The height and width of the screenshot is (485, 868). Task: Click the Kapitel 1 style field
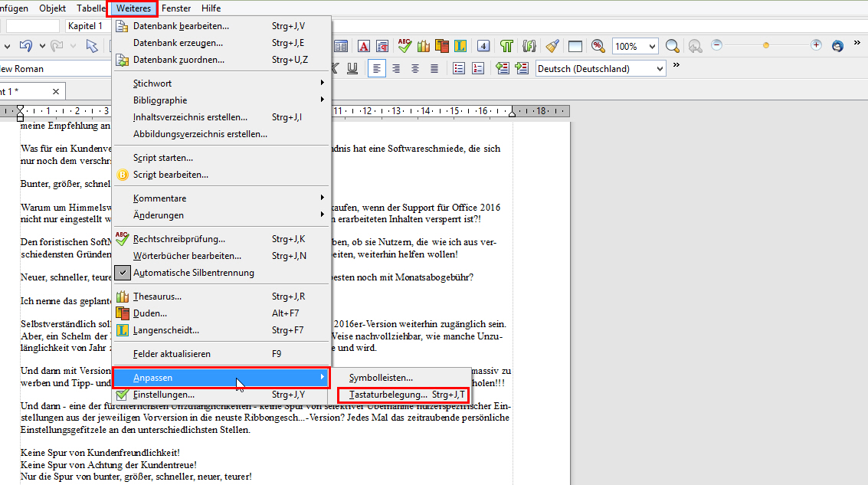tap(88, 26)
